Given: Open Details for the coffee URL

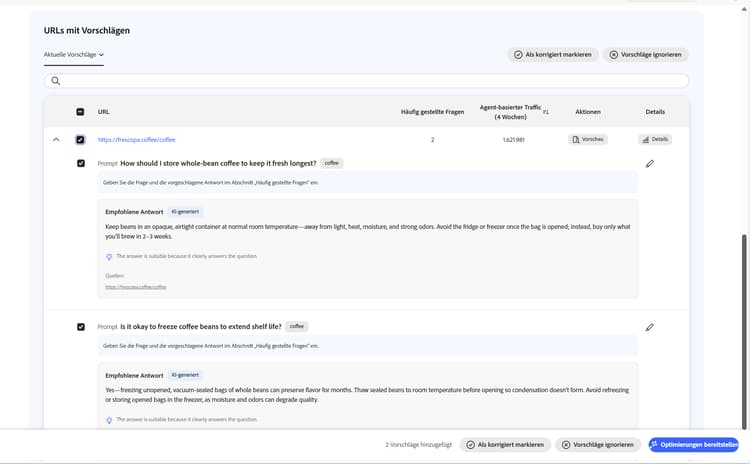Looking at the screenshot, I should click(x=655, y=139).
